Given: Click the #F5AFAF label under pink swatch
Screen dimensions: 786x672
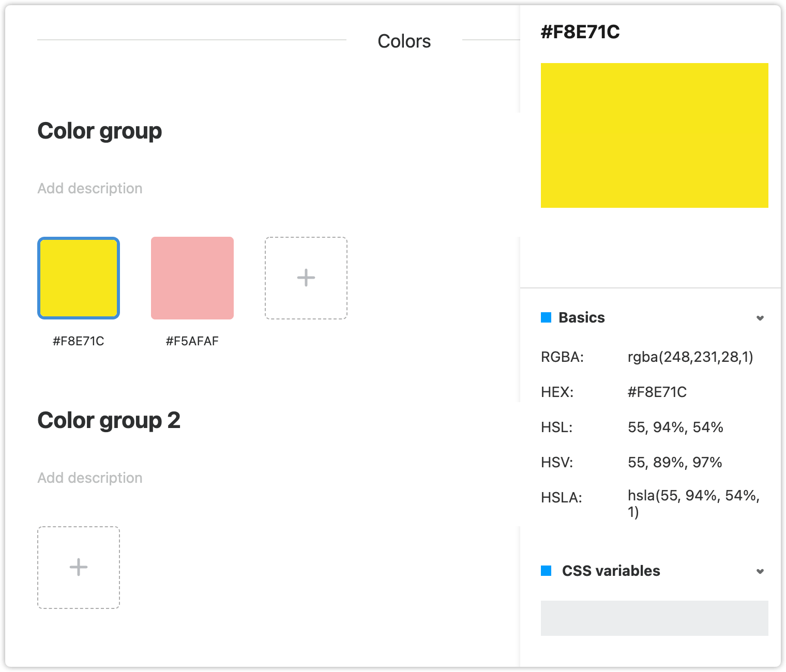Looking at the screenshot, I should point(192,341).
